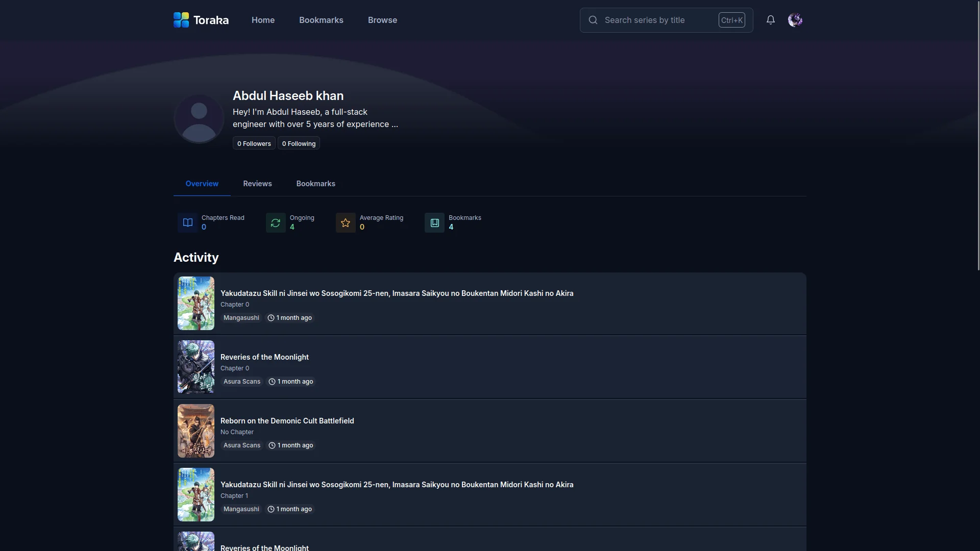Go to Home in the navbar
Screen dimensions: 980x551
point(263,20)
